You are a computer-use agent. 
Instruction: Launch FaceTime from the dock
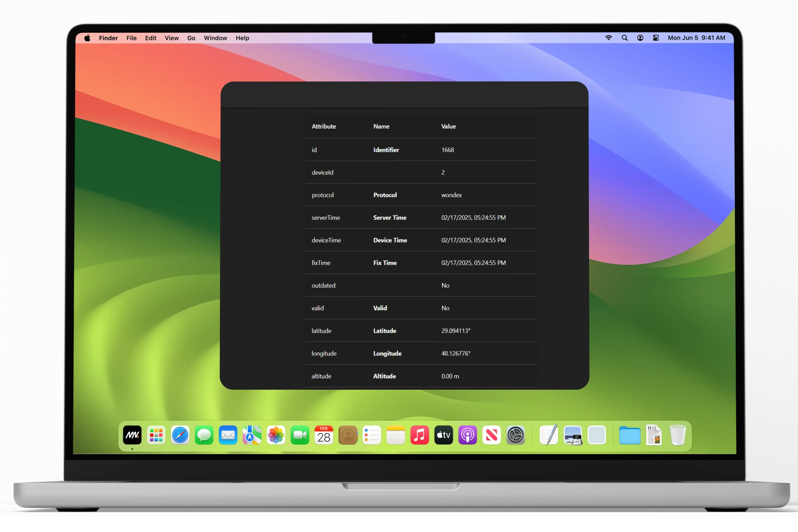coord(300,435)
